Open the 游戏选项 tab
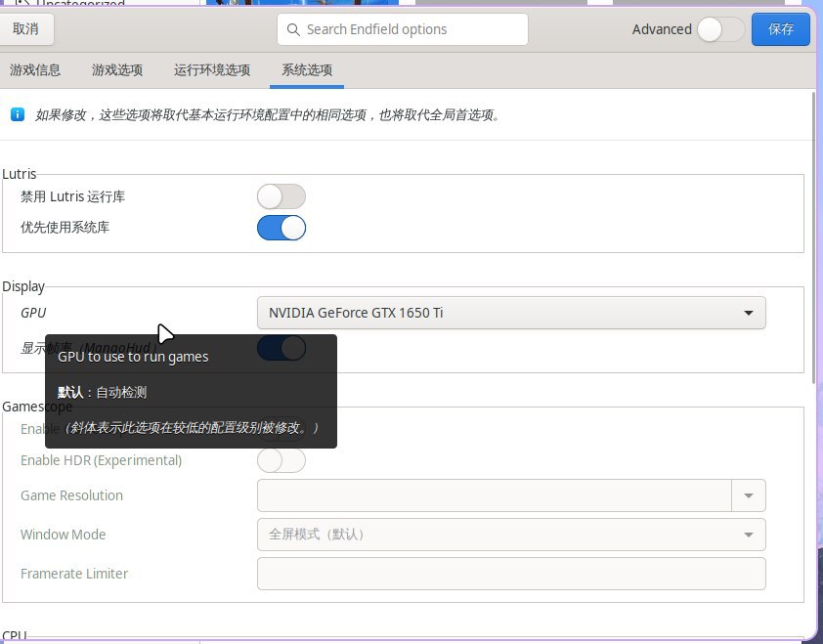The image size is (823, 644). 117,70
